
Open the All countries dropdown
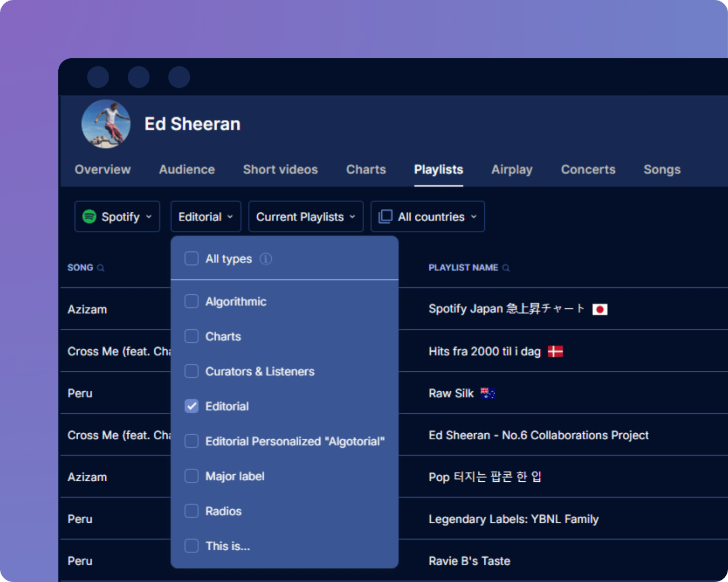point(428,217)
